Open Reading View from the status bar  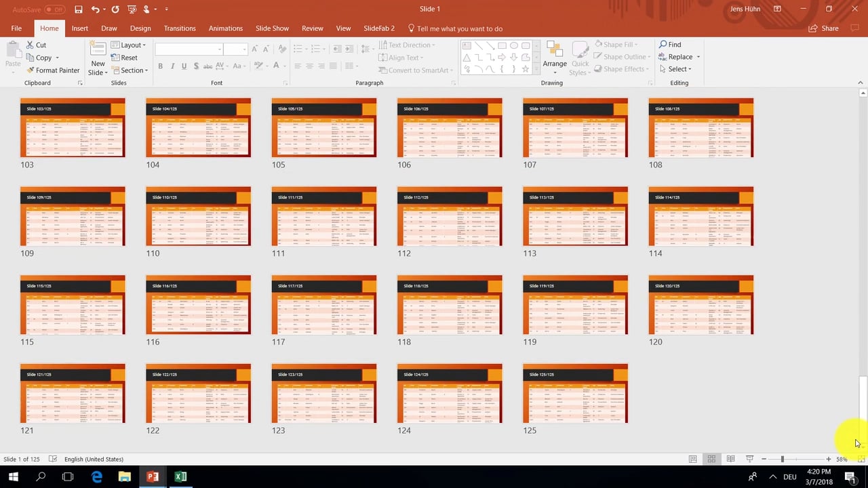[x=730, y=459]
